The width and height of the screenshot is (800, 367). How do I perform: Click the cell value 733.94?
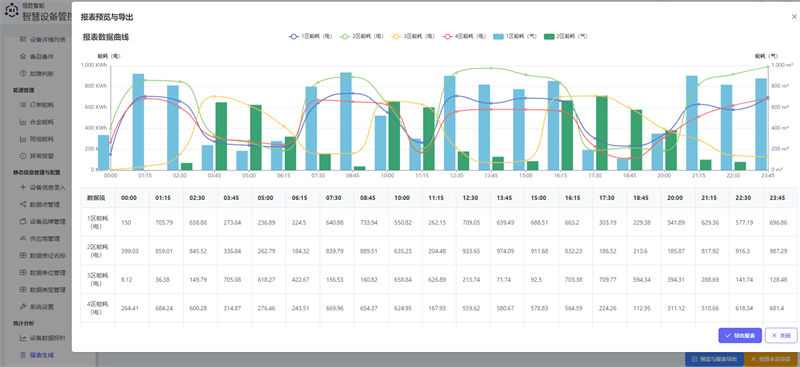tap(368, 223)
